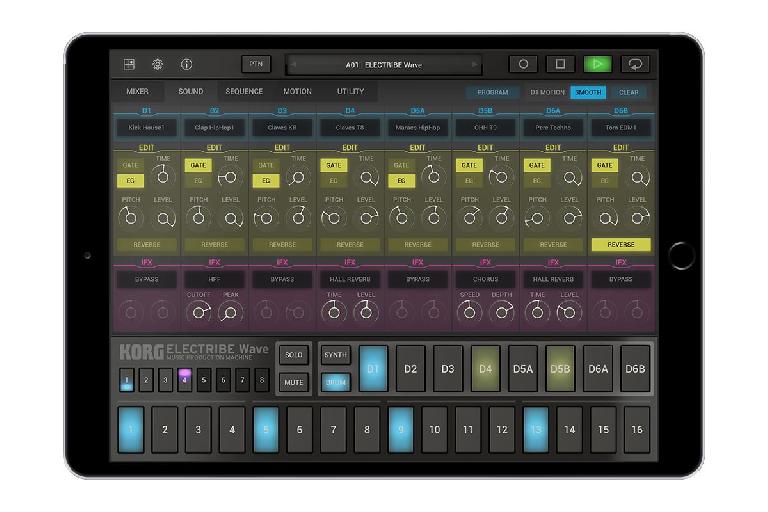Screen dimensions: 768x512
Task: Toggle the loop playback icon
Action: click(x=635, y=64)
